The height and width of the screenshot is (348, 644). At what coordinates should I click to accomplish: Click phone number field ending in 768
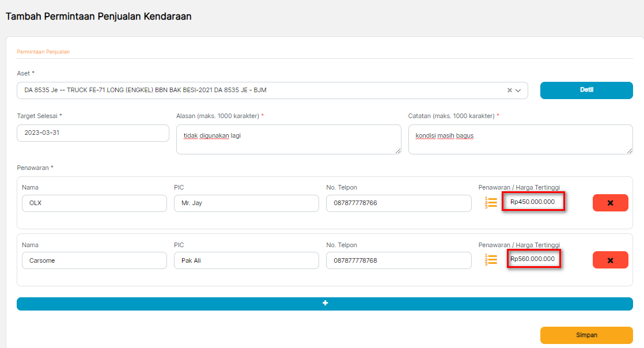click(x=398, y=260)
